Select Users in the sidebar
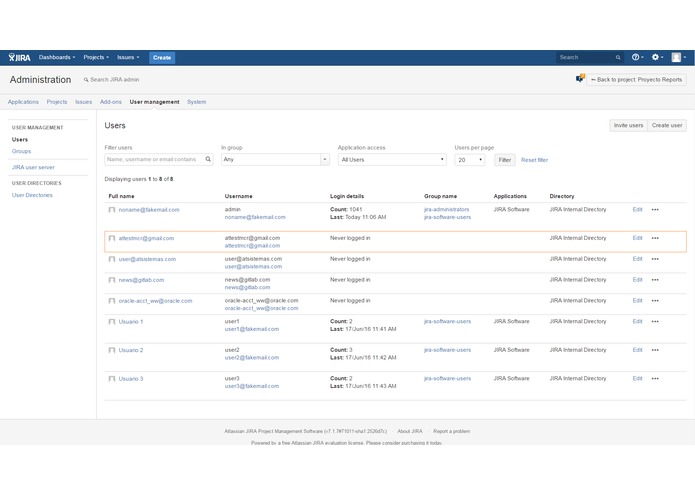Viewport: 695px width, 494px height. click(20, 140)
